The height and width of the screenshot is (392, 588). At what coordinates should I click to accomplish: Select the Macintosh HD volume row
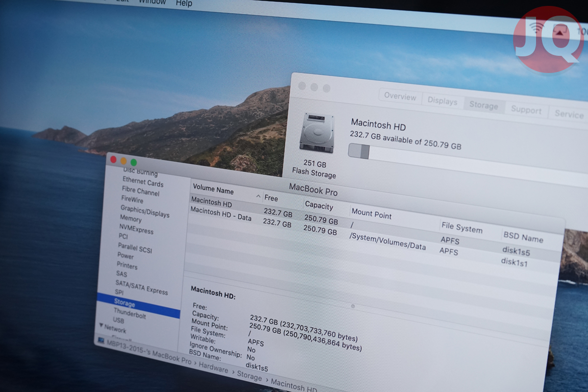[375, 226]
